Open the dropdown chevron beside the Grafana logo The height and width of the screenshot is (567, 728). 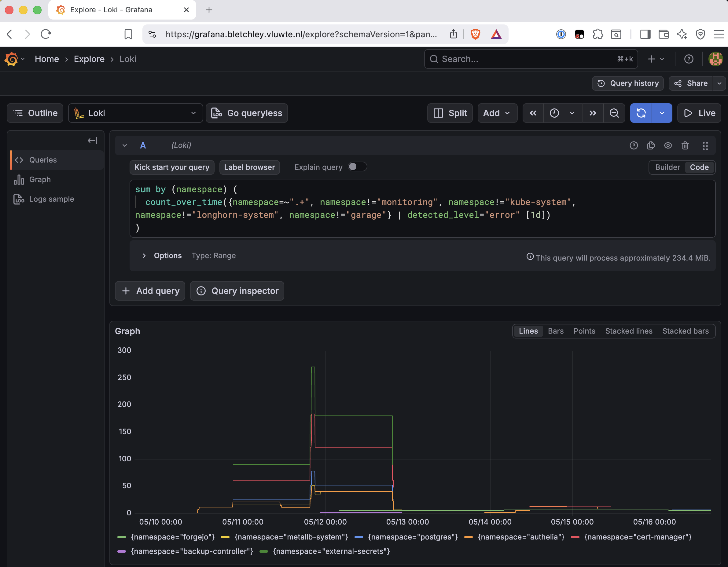(23, 59)
